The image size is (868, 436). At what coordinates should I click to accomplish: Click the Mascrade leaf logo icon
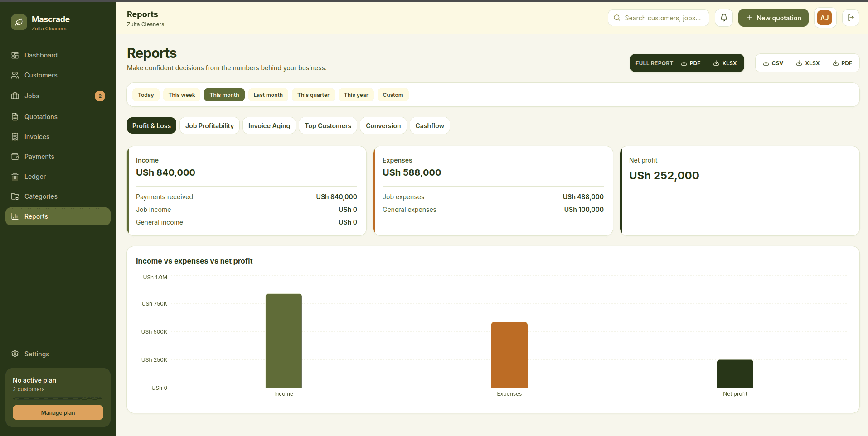coord(19,22)
